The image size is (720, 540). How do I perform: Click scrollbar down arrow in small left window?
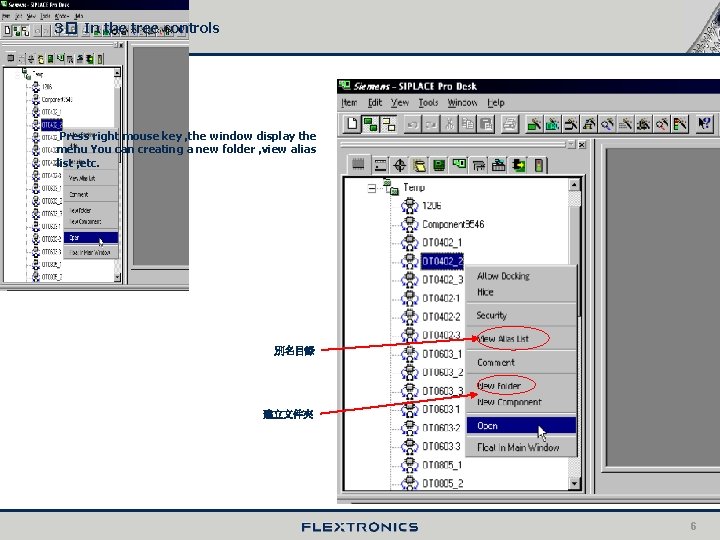point(117,277)
